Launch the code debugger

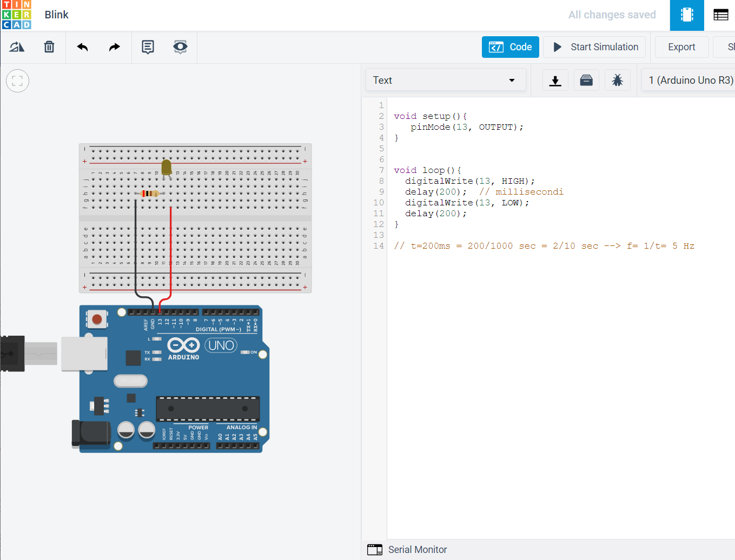click(617, 81)
